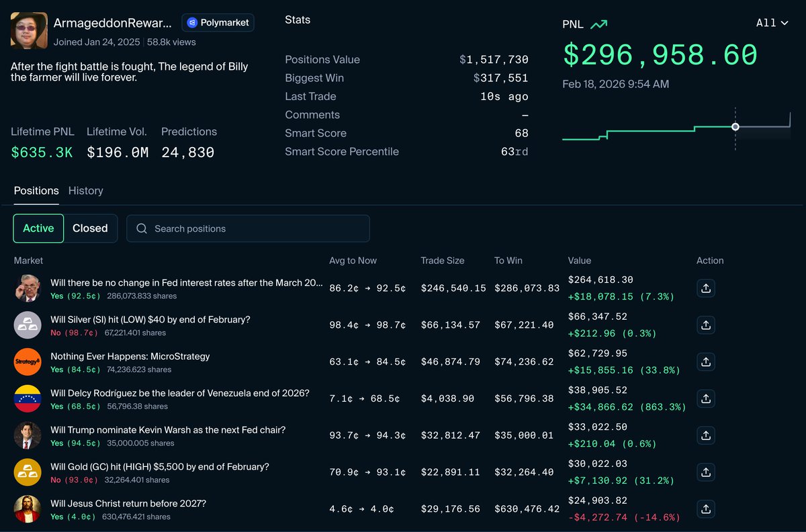Select the Venezuela flag icon for the Delcy Rodríguez market
Screen dimensions: 806x532
28,398
